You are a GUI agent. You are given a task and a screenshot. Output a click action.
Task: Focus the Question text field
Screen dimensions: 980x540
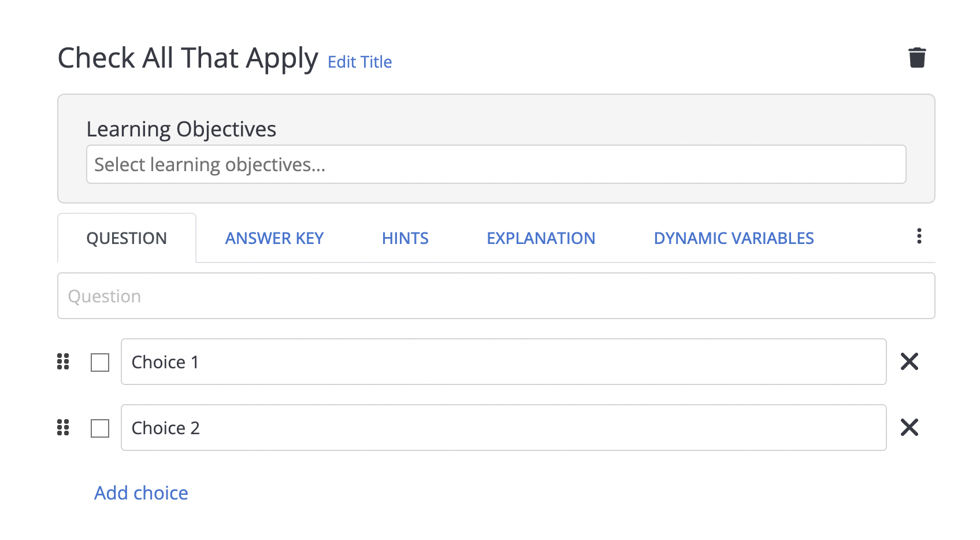tap(496, 296)
